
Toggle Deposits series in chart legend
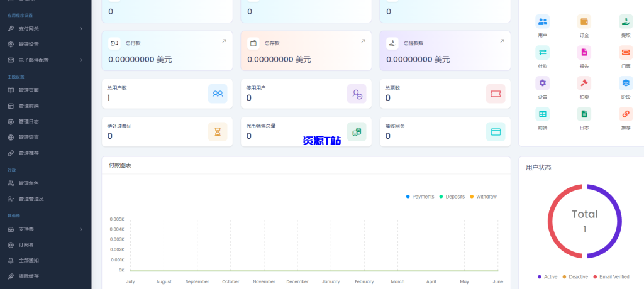[452, 197]
